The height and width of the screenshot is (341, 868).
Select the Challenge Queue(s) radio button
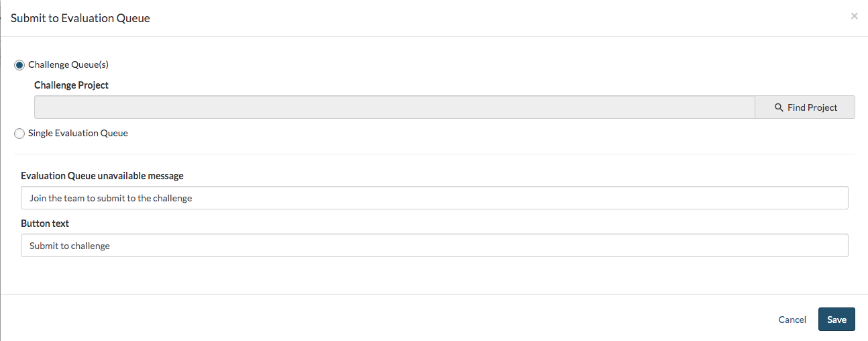coord(19,65)
